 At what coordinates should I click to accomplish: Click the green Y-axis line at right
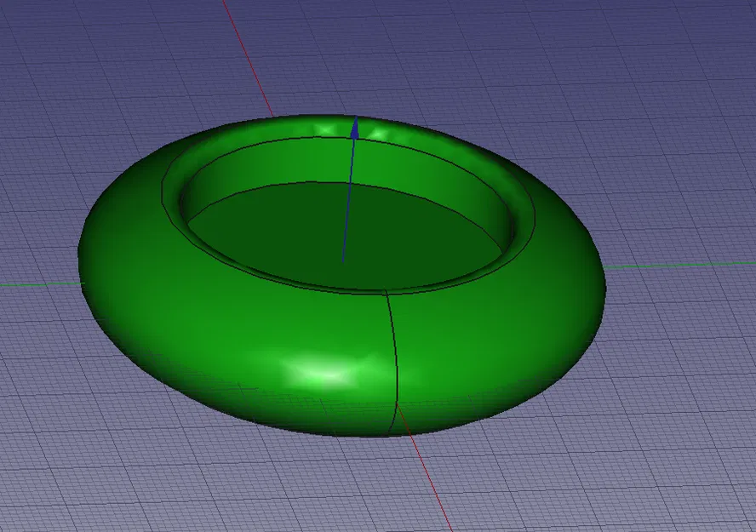[680, 264]
